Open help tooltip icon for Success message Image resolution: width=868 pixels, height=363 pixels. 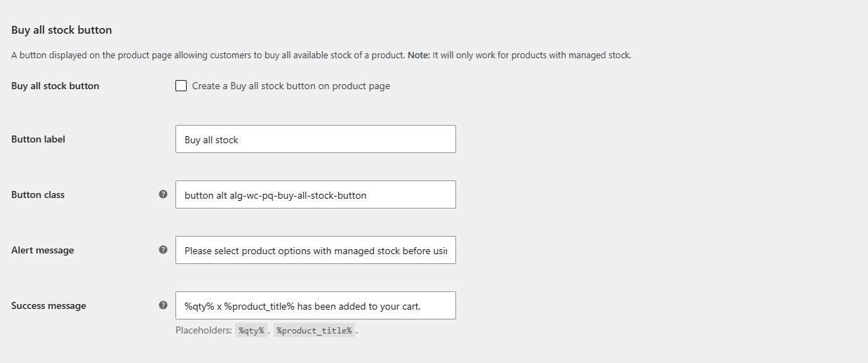[163, 305]
